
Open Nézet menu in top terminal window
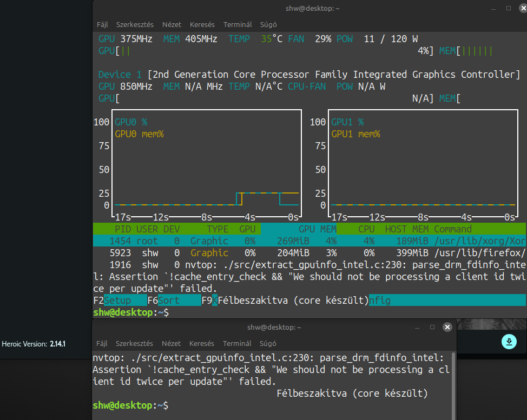(172, 24)
